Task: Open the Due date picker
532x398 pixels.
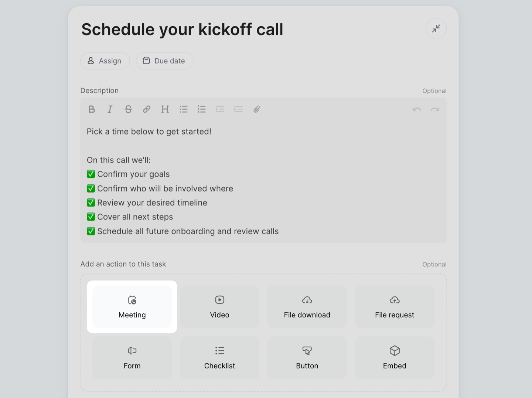Action: click(164, 61)
